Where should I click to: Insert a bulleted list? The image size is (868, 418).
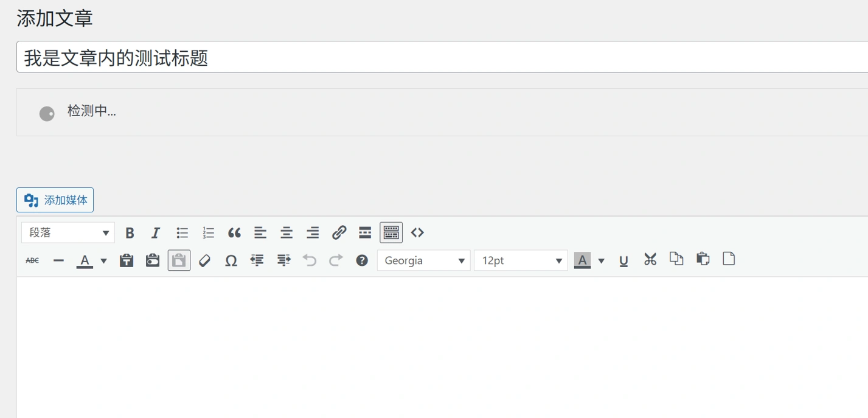(x=182, y=232)
